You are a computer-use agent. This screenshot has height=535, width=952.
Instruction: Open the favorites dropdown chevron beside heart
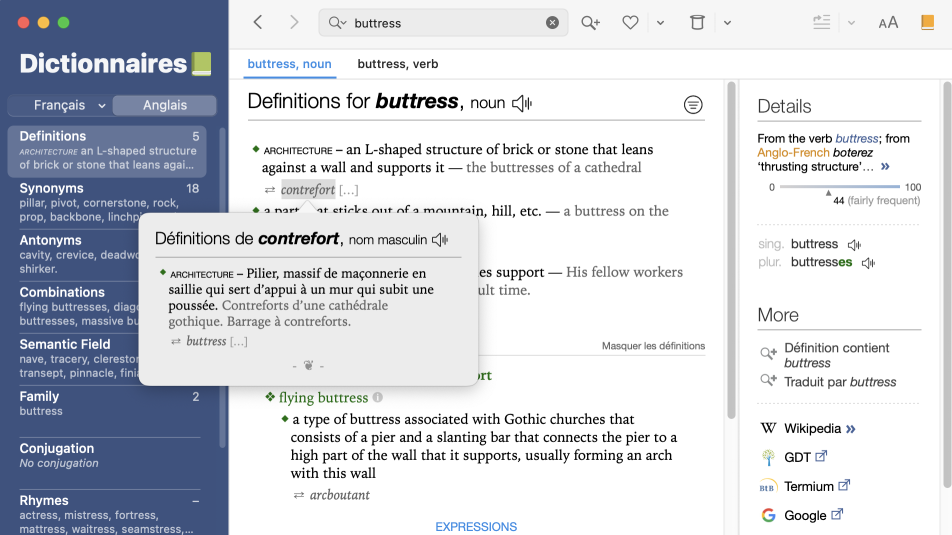[x=660, y=23]
